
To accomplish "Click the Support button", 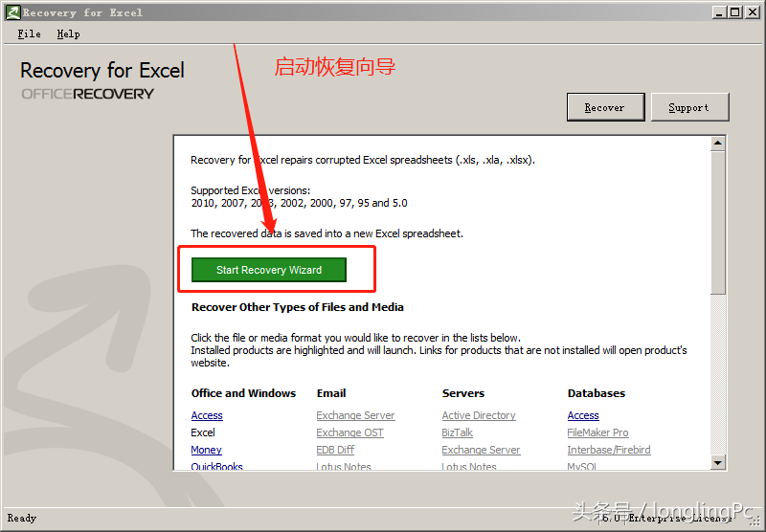I will coord(689,107).
